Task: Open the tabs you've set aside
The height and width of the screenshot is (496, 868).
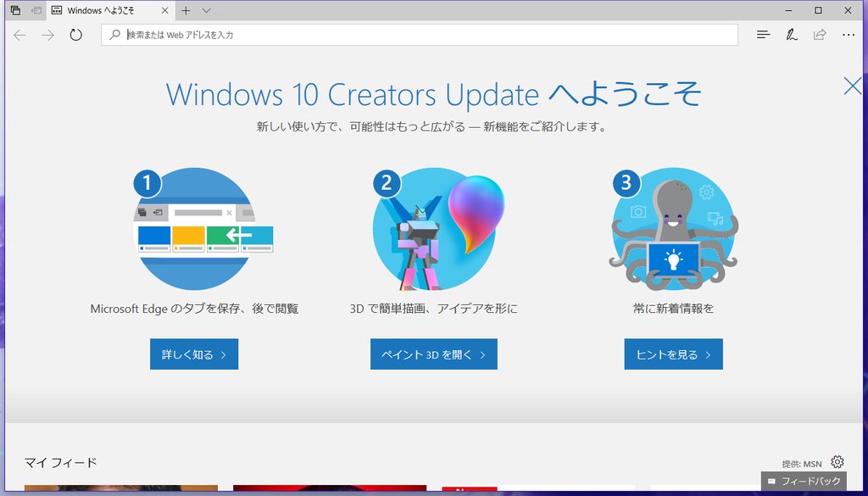Action: pyautogui.click(x=15, y=10)
